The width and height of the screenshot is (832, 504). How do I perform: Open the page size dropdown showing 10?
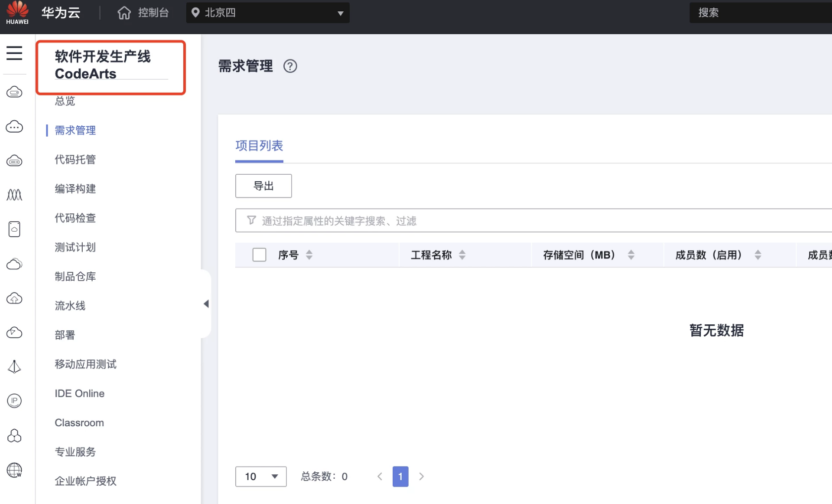coord(261,476)
